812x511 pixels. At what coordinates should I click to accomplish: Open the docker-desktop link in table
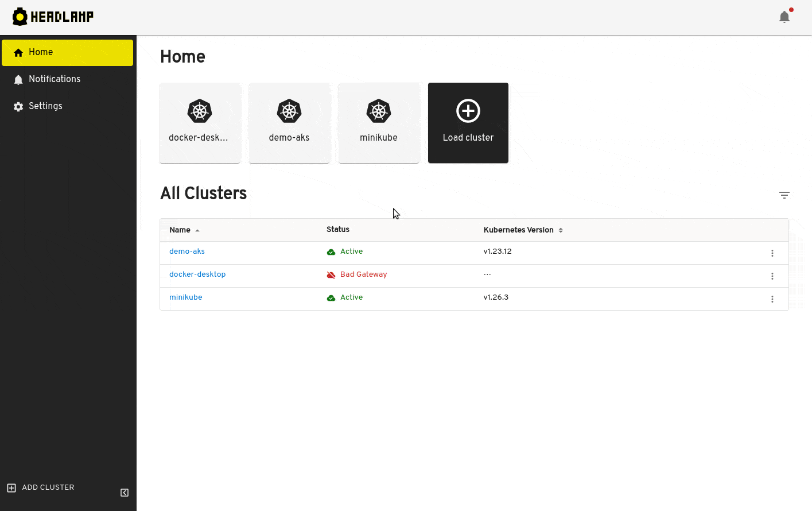(x=197, y=274)
